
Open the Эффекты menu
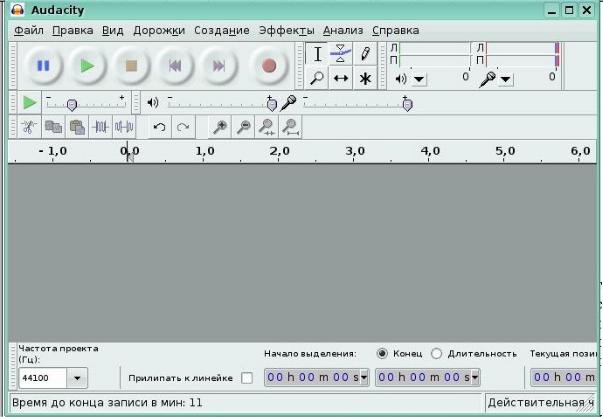[x=287, y=30]
